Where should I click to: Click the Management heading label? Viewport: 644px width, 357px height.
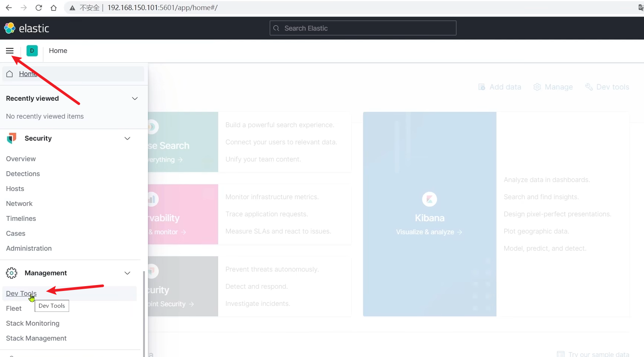click(x=46, y=273)
